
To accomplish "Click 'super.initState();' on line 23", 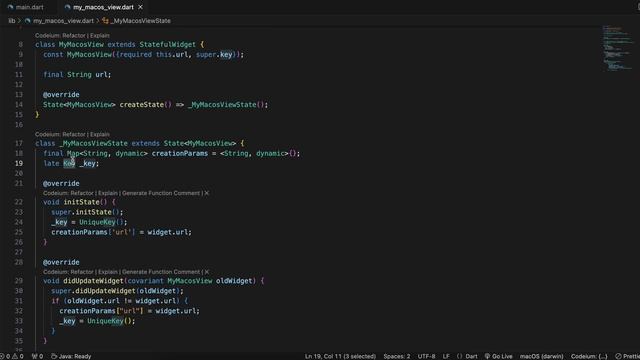I will (87, 212).
